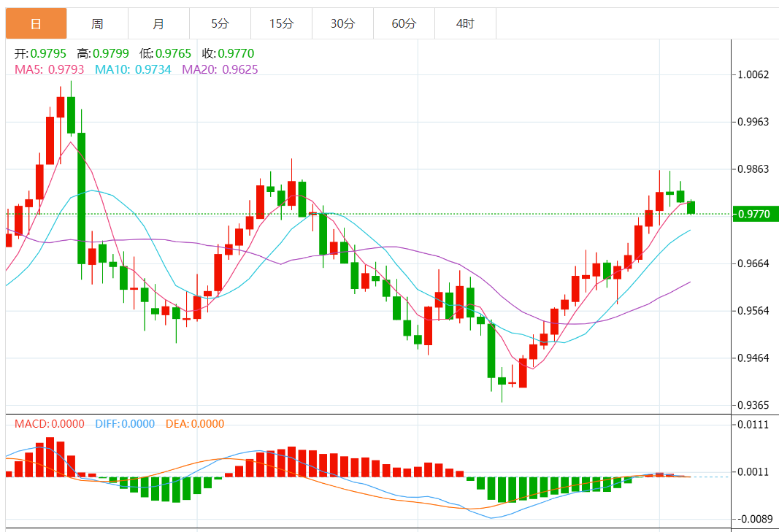Click the 1.0062 price axis label
Screen dimensions: 779x532
753,74
